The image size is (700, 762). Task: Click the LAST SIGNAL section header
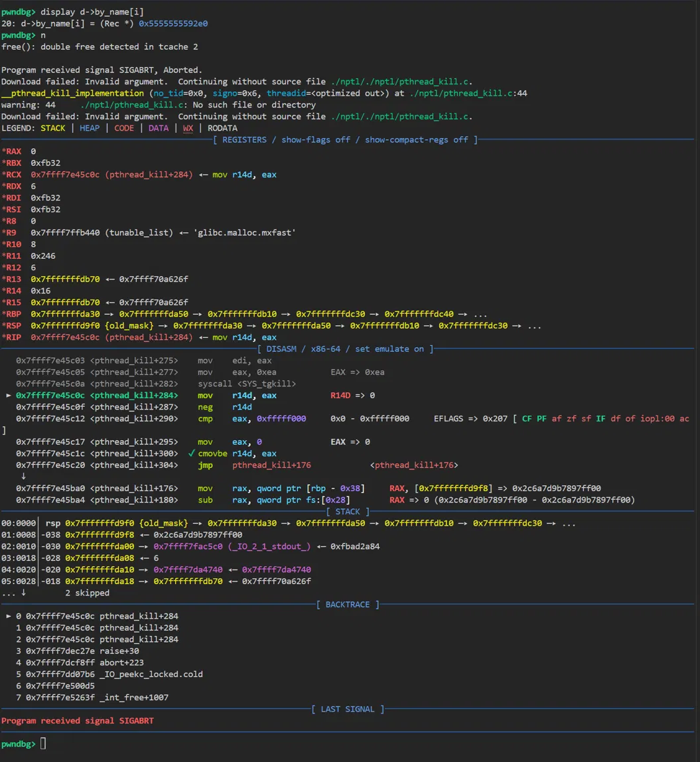(347, 709)
